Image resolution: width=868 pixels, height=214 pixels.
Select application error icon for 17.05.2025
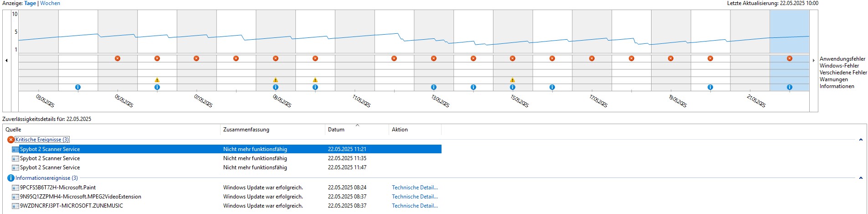[x=592, y=58]
